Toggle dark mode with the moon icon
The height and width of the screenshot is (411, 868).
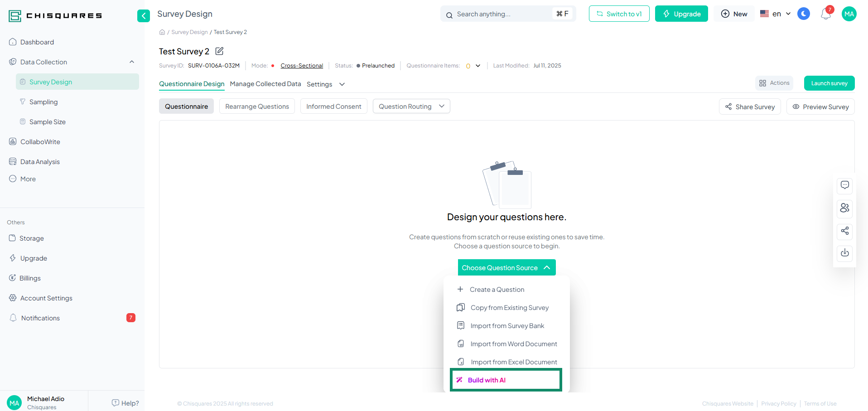coord(804,14)
